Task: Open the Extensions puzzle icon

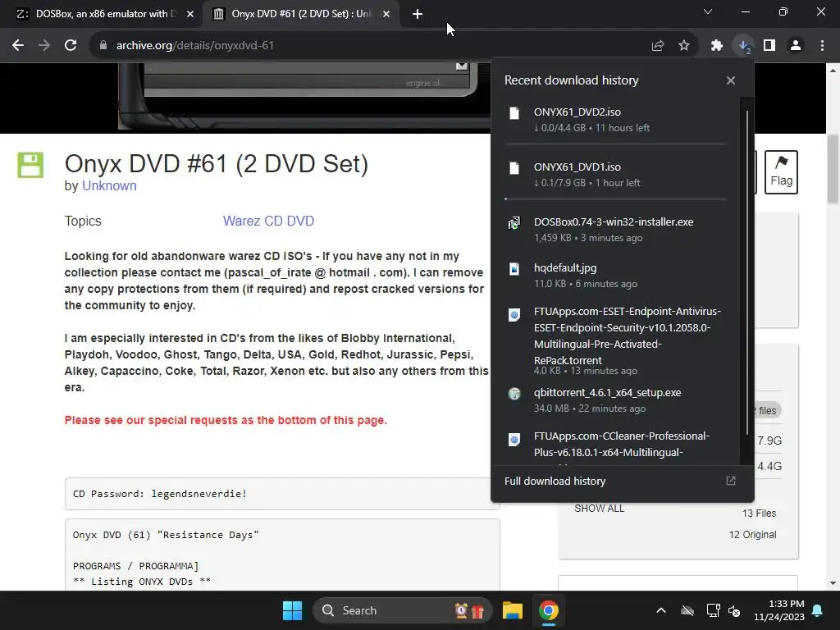Action: [x=717, y=46]
